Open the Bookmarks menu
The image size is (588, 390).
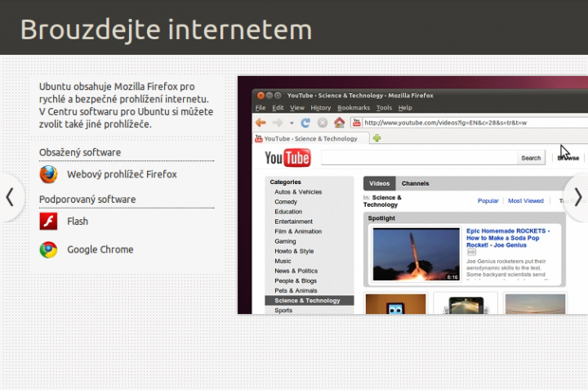(354, 108)
